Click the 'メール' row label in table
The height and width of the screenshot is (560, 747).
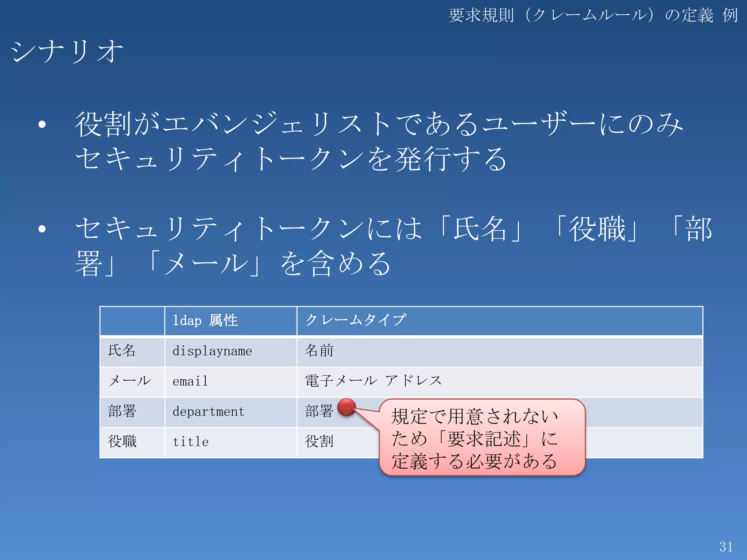(x=130, y=381)
